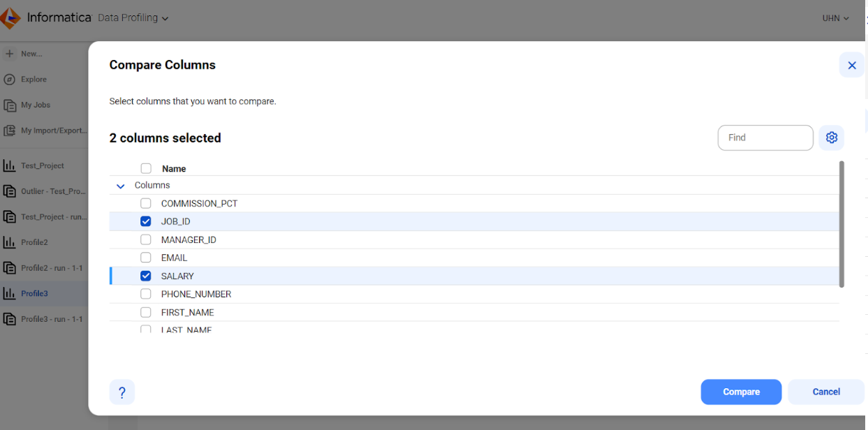This screenshot has width=868, height=430.
Task: Uncheck the SALARY checkbox
Action: [145, 276]
